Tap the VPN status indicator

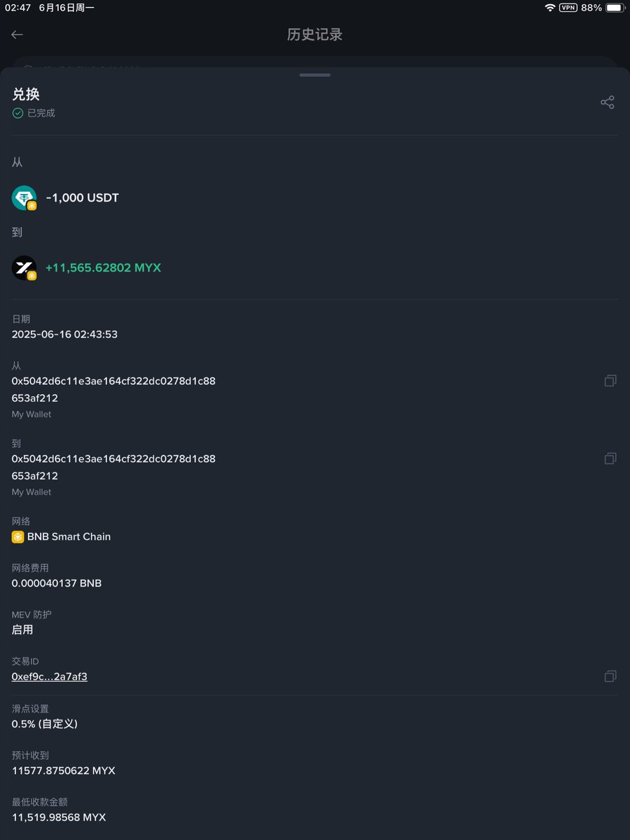[x=568, y=8]
